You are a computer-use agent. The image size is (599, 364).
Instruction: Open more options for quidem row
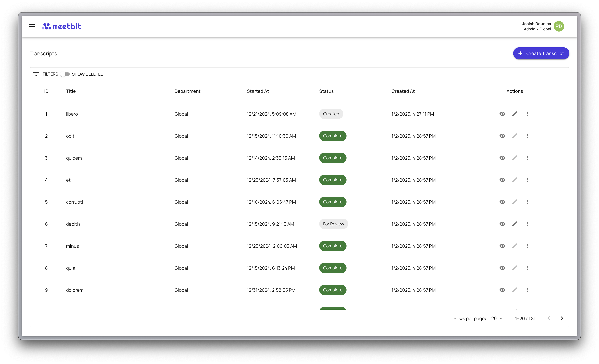pyautogui.click(x=527, y=158)
